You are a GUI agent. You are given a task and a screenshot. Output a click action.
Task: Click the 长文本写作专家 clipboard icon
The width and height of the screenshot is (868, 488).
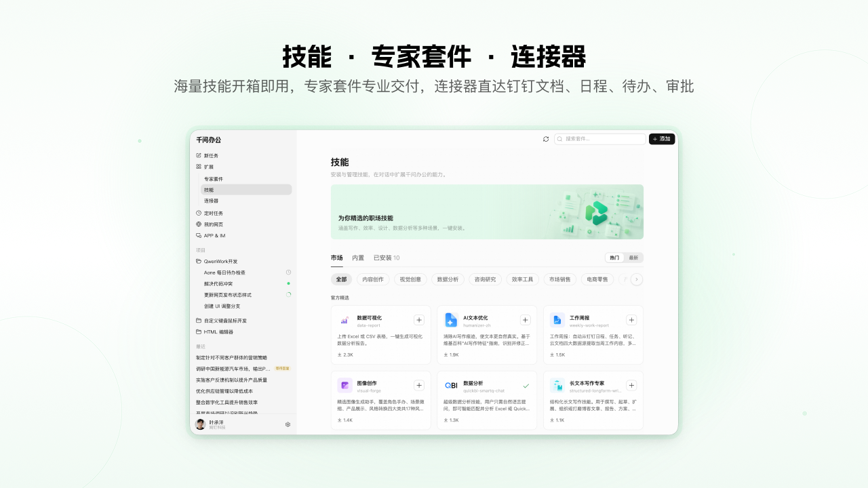(557, 385)
